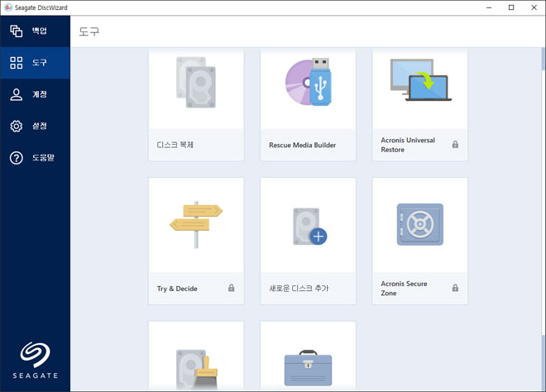Click the Try & Decide signpost icon

pos(196,225)
